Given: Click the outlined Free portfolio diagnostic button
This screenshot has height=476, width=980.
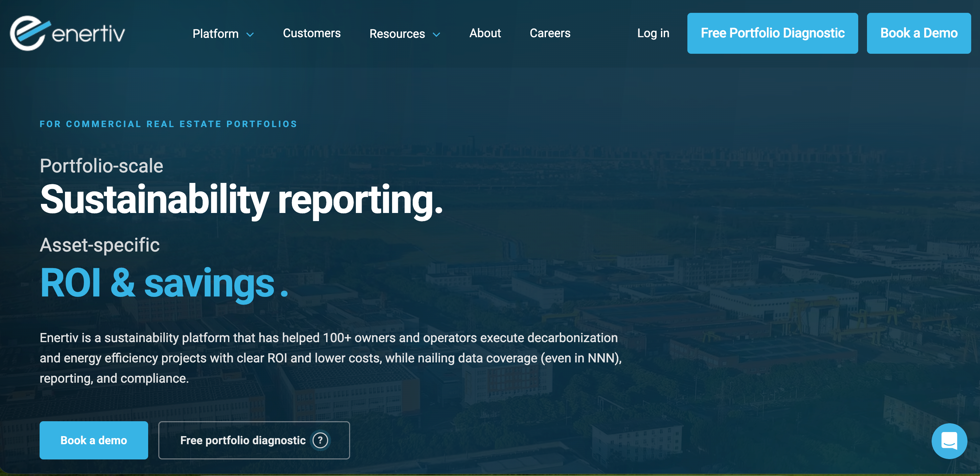Looking at the screenshot, I should [254, 440].
